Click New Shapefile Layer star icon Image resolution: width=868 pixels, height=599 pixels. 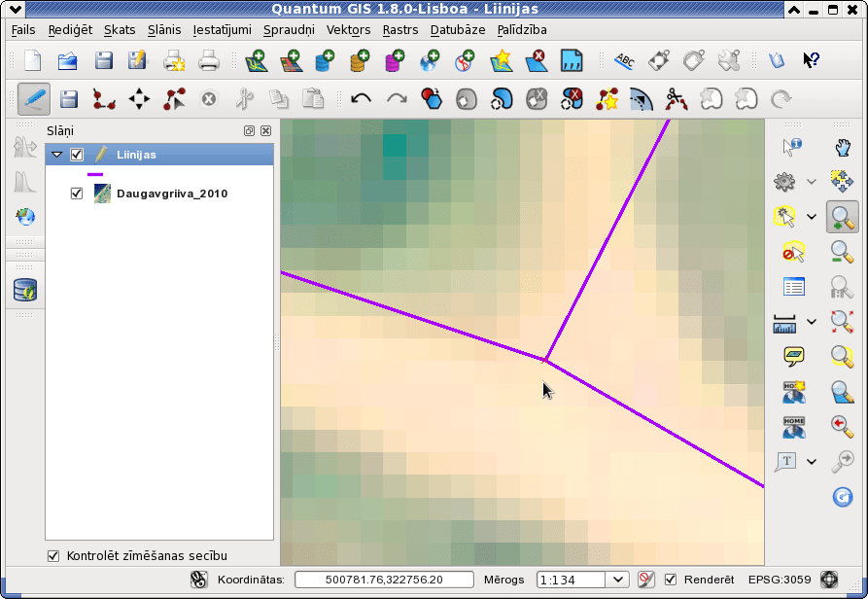pyautogui.click(x=501, y=60)
